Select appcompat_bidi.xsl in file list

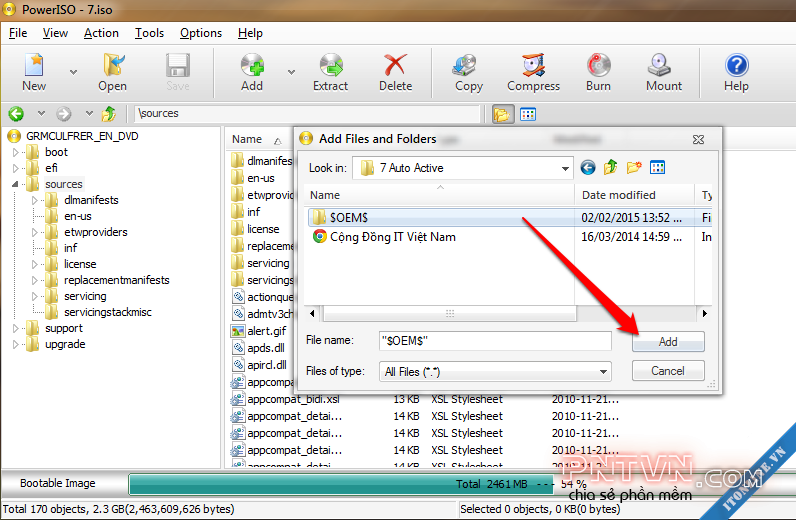pos(293,399)
